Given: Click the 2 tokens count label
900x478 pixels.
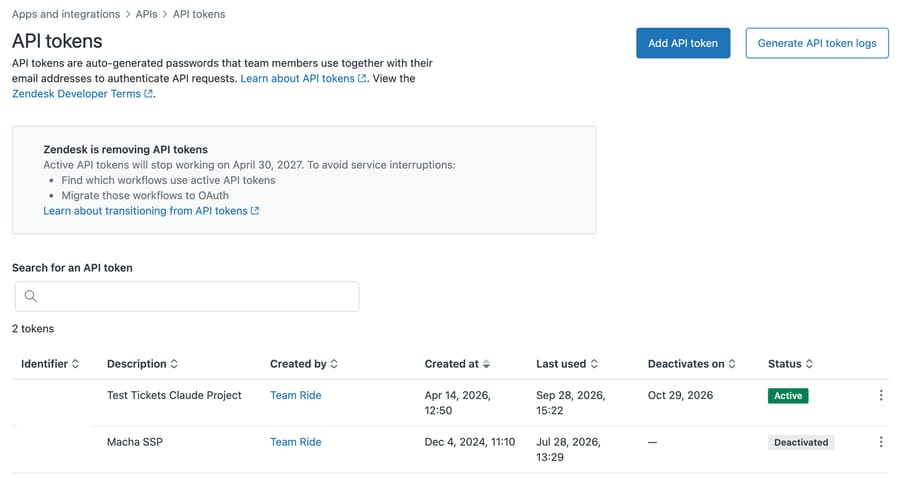Looking at the screenshot, I should coord(33,329).
